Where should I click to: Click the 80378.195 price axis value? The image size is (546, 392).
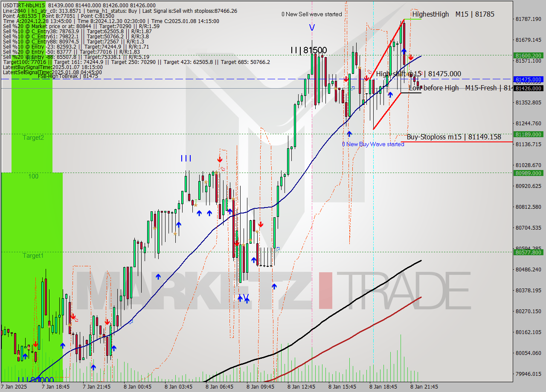coord(529,290)
